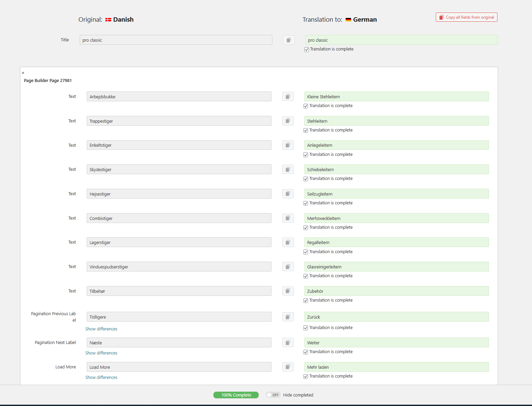Show differences for Pagination Next Label
The height and width of the screenshot is (406, 532).
[x=101, y=353]
